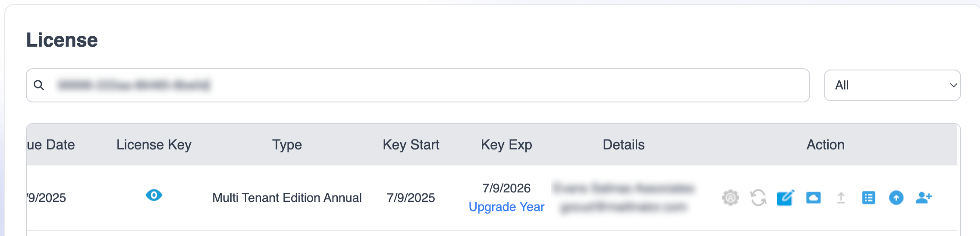
Task: Click the "Type" column header
Action: (x=287, y=145)
